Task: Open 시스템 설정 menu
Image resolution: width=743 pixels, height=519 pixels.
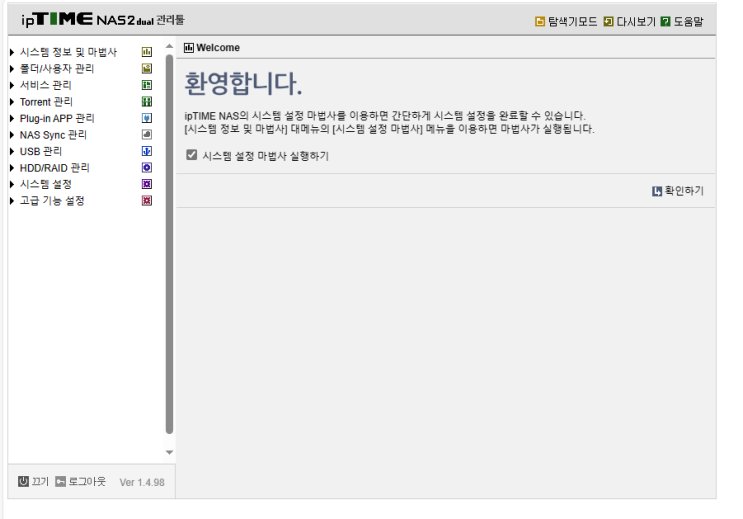Action: [x=45, y=184]
